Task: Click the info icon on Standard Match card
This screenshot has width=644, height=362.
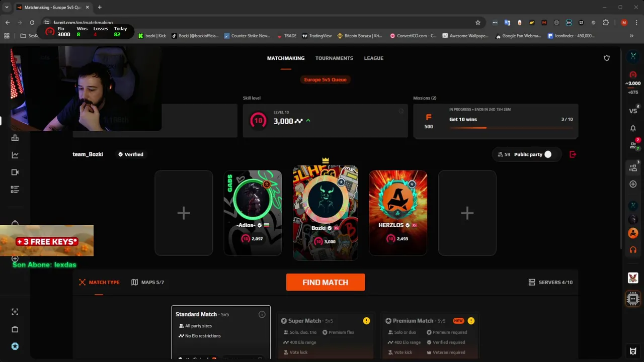Action: click(262, 314)
